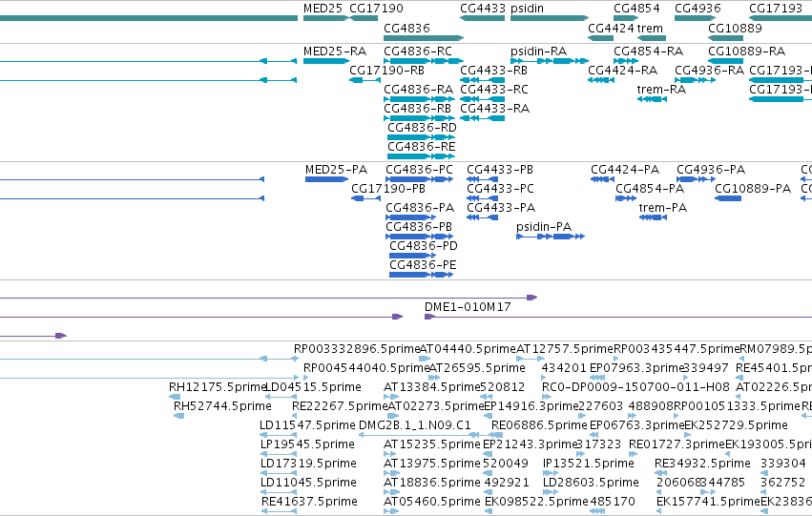Select transcript CG4836-RD
The image size is (812, 516).
click(x=422, y=128)
